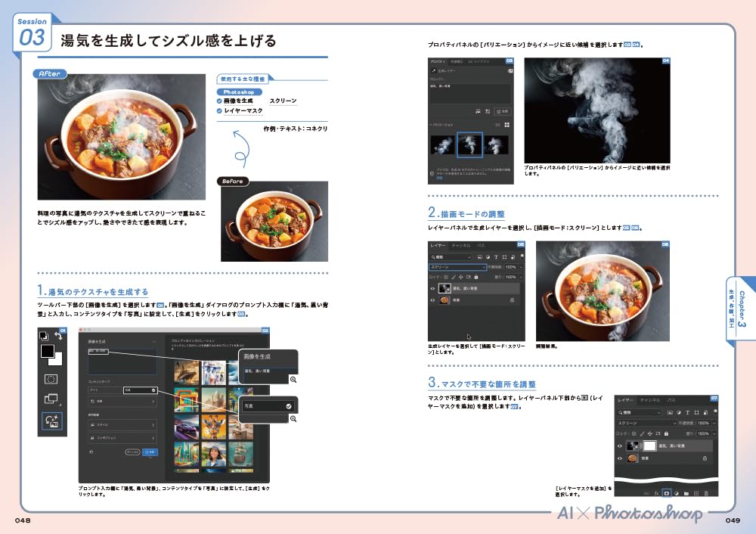Image resolution: width=756 pixels, height=534 pixels.
Task: Click prompt text field in Generate Image dialog
Action: [x=122, y=361]
